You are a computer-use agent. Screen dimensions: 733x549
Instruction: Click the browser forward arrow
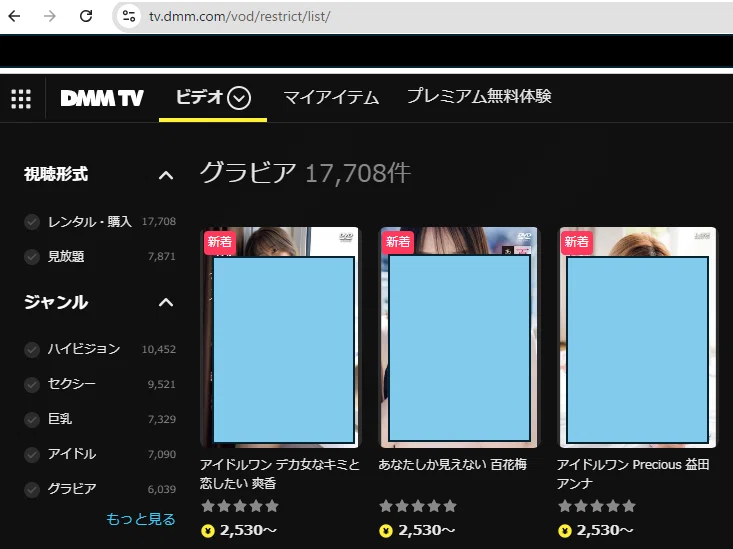50,16
